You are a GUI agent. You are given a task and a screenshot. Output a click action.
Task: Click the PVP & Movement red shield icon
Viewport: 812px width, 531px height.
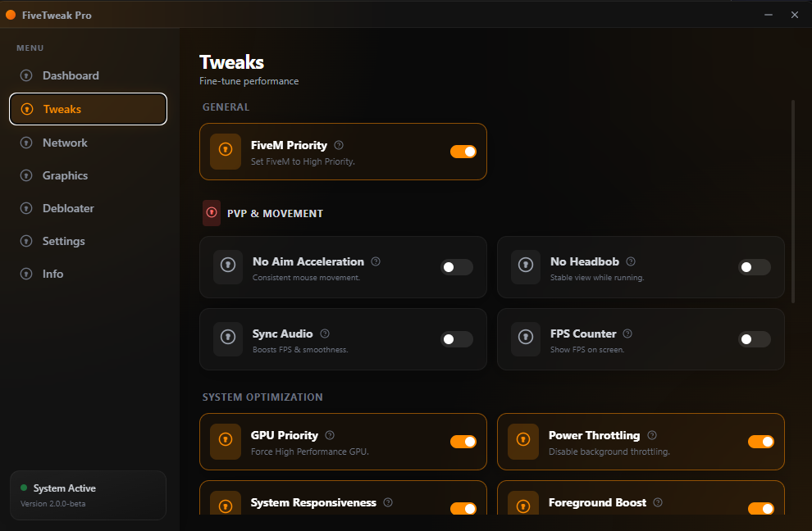pos(212,213)
